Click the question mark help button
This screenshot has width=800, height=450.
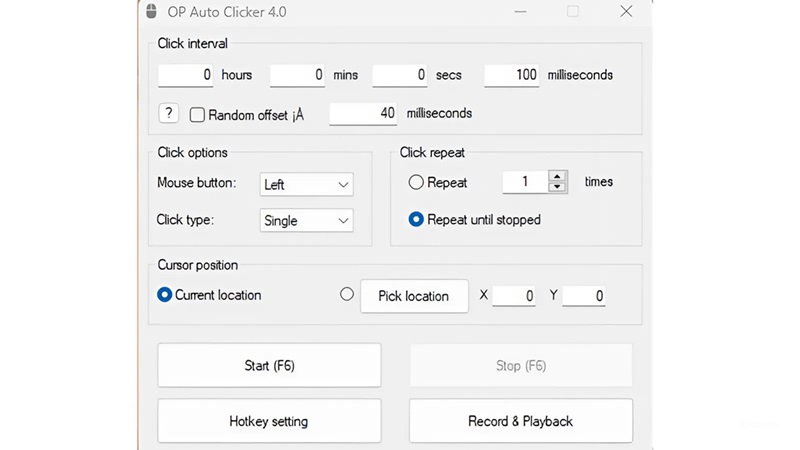pyautogui.click(x=169, y=113)
